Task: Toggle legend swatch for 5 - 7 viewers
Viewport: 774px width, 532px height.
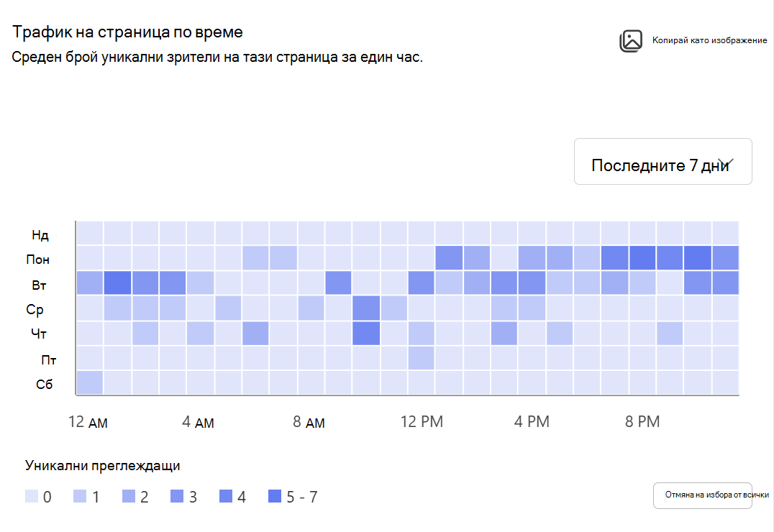Action: 275,496
